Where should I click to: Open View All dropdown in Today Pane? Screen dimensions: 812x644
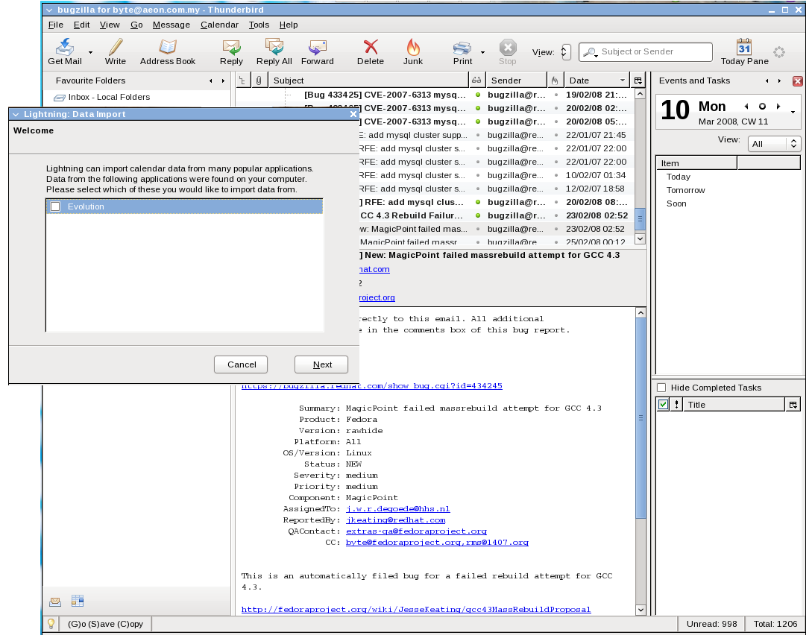[x=774, y=144]
